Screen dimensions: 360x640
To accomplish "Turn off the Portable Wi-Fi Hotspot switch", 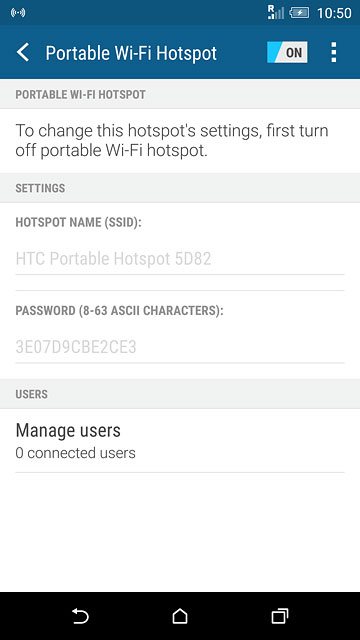I will point(287,52).
